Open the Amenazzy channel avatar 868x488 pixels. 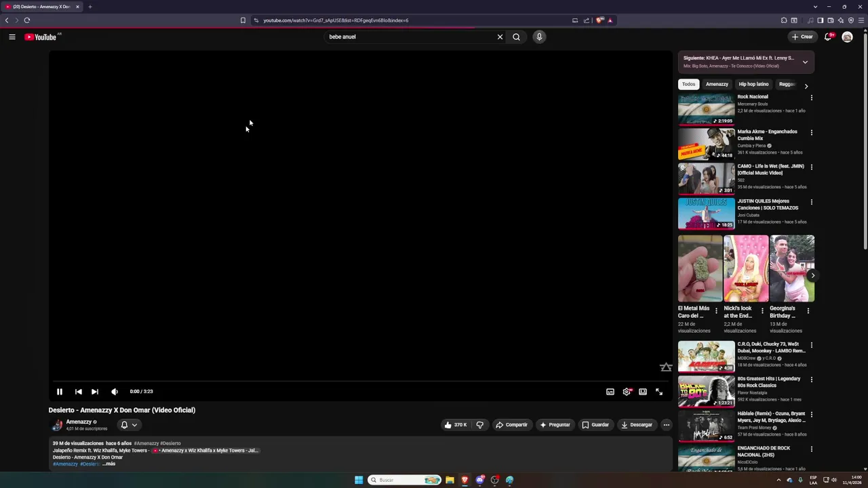[x=57, y=425]
